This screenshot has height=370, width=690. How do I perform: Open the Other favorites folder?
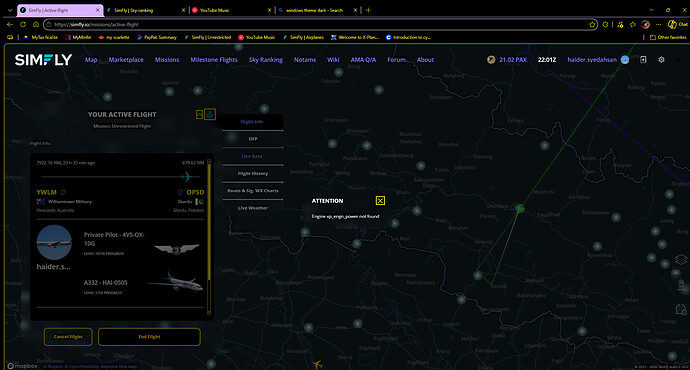[668, 37]
